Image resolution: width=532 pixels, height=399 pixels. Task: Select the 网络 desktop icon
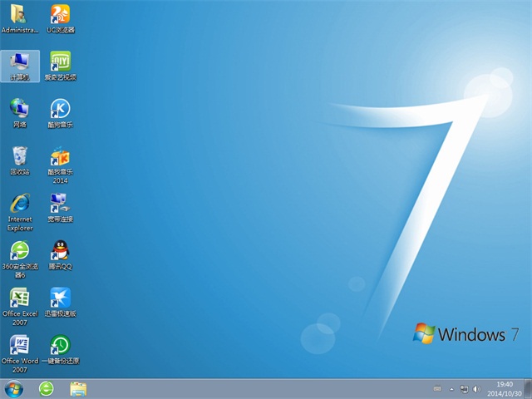pyautogui.click(x=20, y=113)
